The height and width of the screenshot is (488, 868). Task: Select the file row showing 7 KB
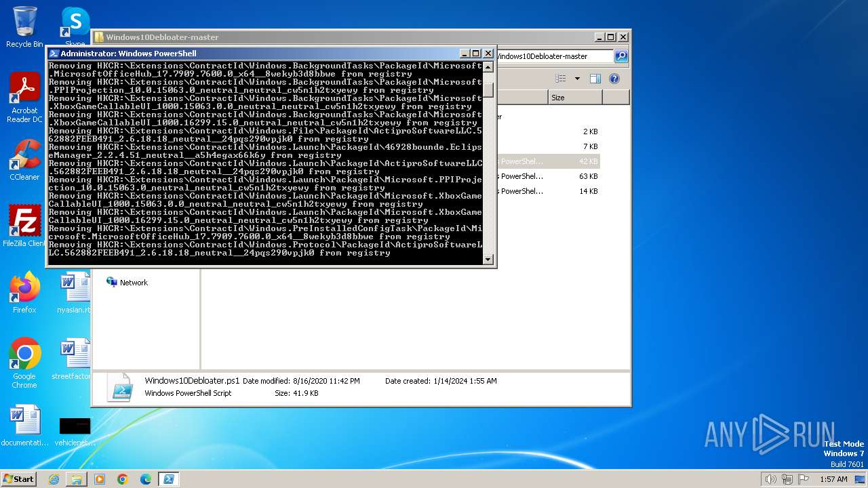(548, 146)
